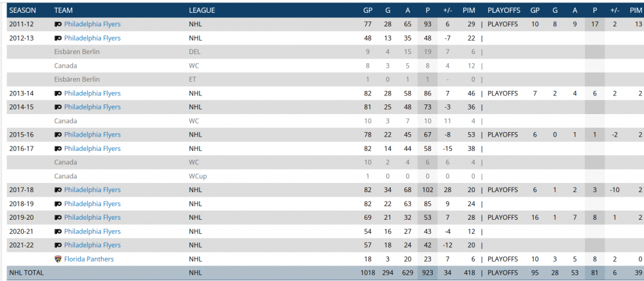This screenshot has width=644, height=281.
Task: Click the PLAYOFFS column header
Action: pyautogui.click(x=504, y=10)
